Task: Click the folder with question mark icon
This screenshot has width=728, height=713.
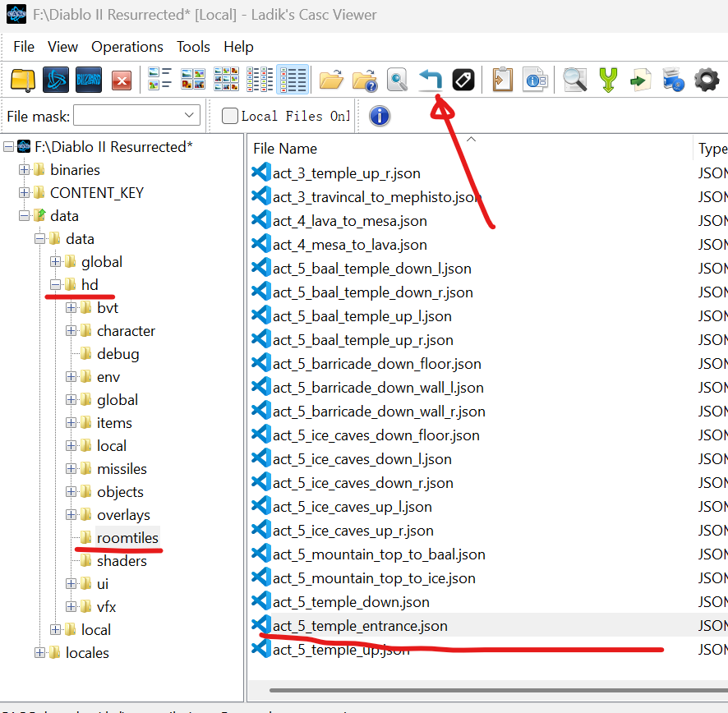Action: 365,80
